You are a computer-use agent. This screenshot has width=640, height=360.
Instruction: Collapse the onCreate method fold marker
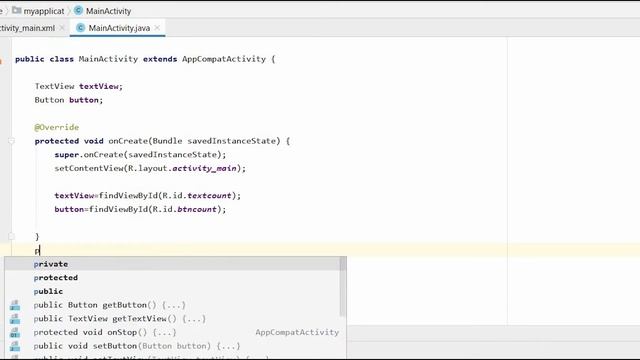click(x=11, y=141)
